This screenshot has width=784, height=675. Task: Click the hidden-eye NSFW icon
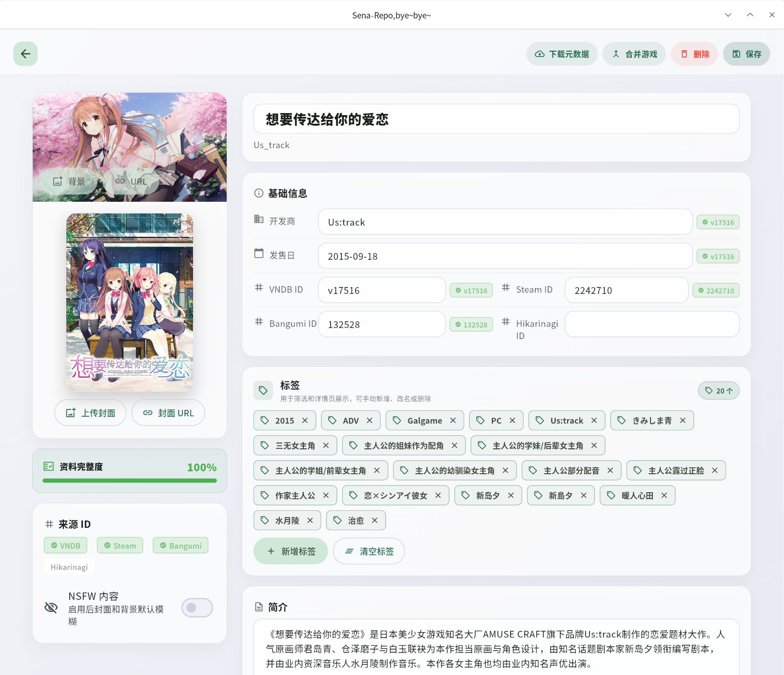coord(51,607)
